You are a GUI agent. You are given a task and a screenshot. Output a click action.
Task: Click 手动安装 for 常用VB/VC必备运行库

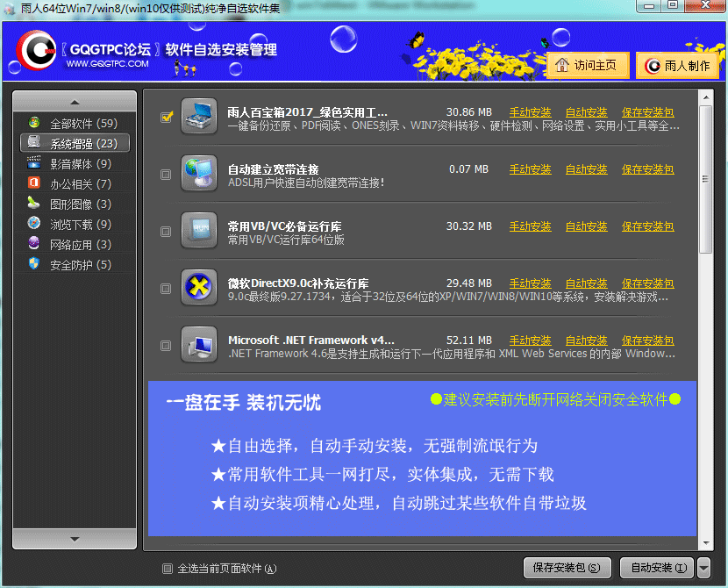coord(531,226)
